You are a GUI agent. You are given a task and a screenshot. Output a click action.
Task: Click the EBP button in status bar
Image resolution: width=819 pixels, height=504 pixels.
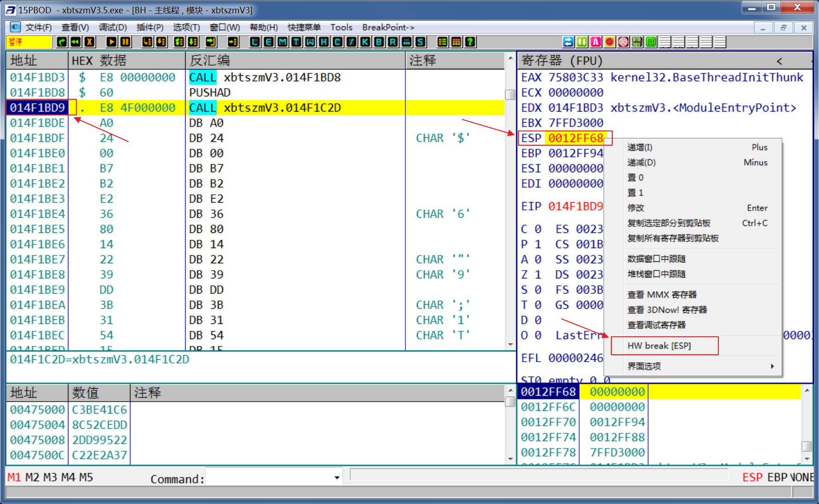(x=778, y=477)
